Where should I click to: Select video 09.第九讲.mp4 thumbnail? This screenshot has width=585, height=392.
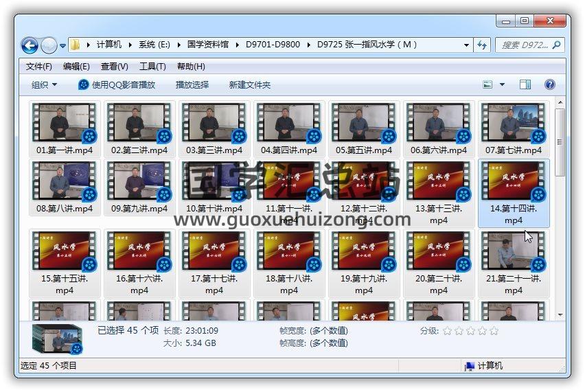(x=139, y=181)
